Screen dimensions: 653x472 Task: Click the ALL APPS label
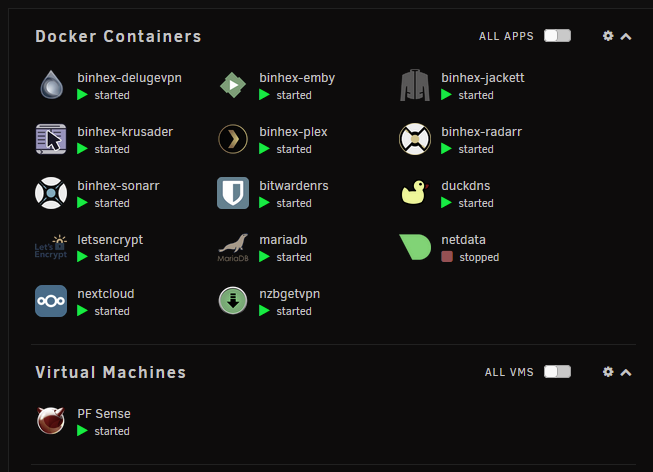[x=506, y=36]
